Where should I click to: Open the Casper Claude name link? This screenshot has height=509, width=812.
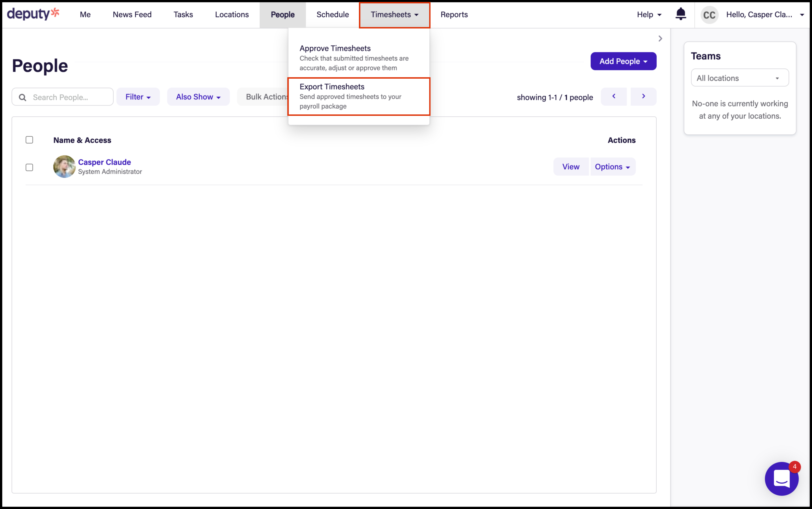click(104, 162)
